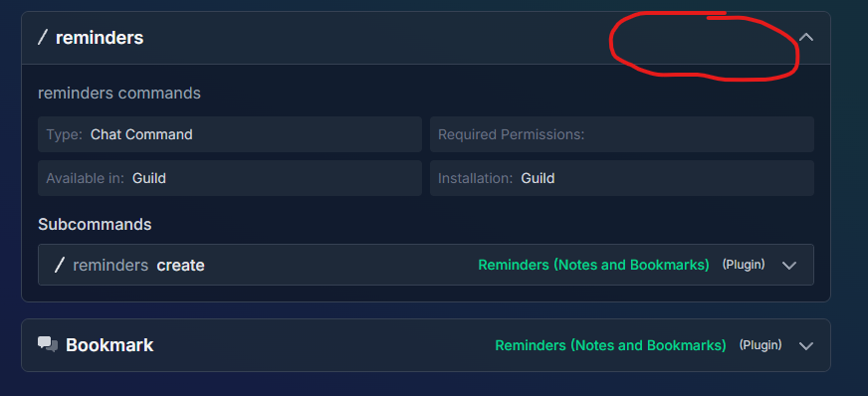Click the reminders command title

pyautogui.click(x=100, y=38)
